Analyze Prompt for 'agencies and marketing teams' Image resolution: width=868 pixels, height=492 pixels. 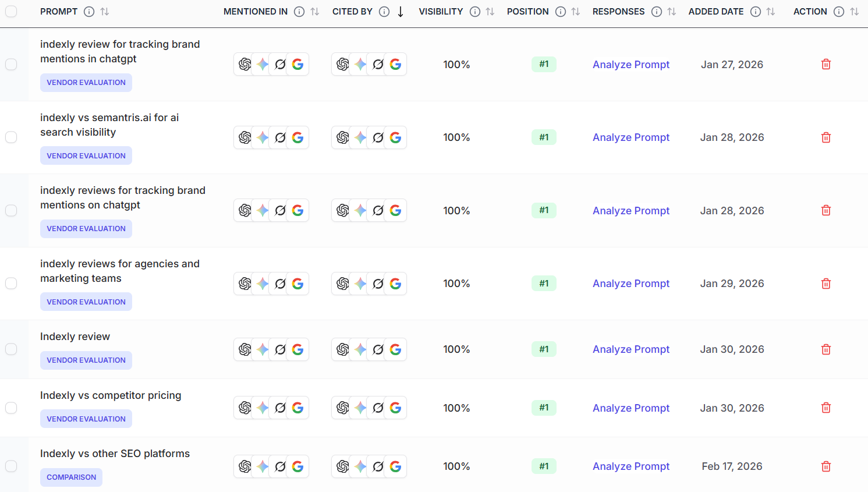631,284
